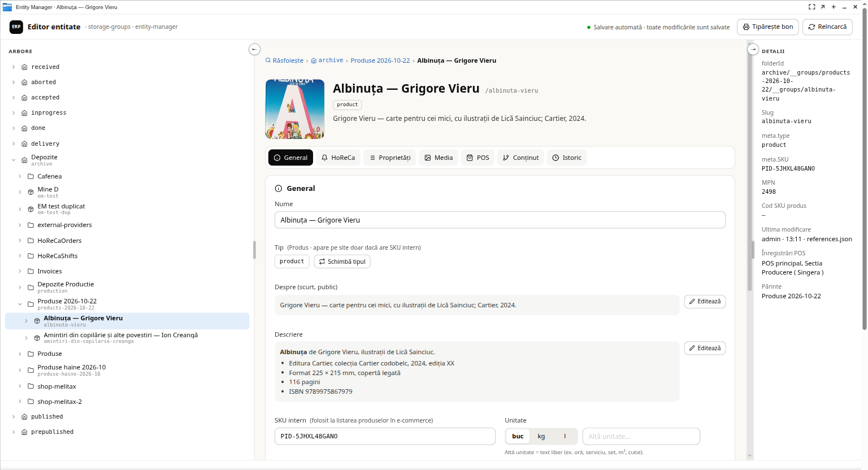Click the home icon beside published

click(x=24, y=416)
